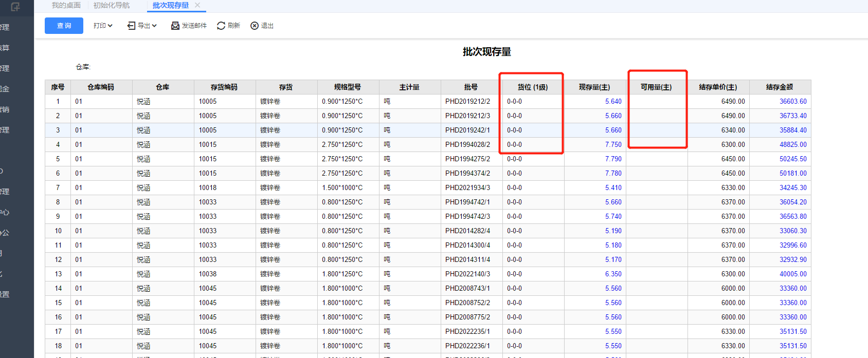The height and width of the screenshot is (358, 868).
Task: Click amount link 40005.00
Action: (793, 274)
